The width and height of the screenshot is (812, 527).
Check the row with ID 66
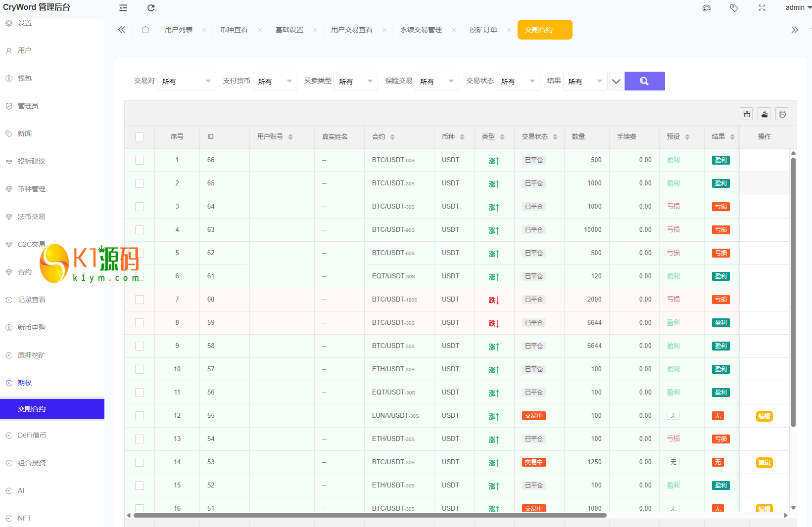[140, 160]
